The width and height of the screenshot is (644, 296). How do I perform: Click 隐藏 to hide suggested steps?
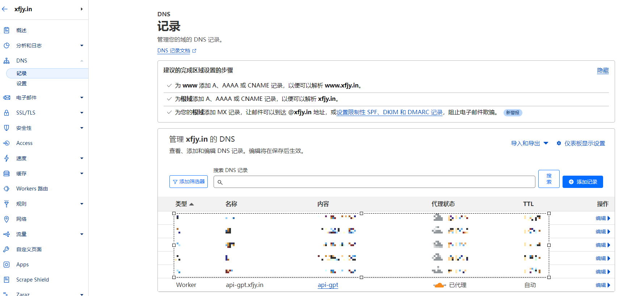click(x=603, y=70)
